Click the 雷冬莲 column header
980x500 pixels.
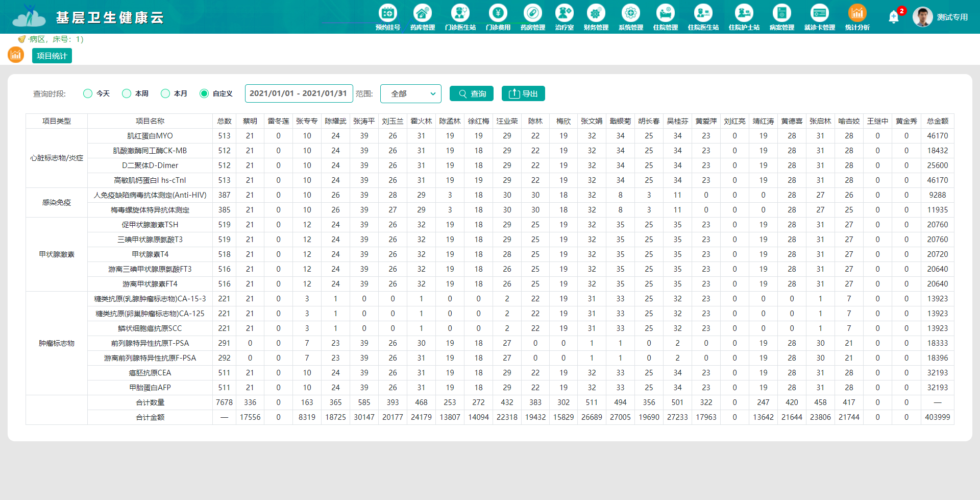279,121
